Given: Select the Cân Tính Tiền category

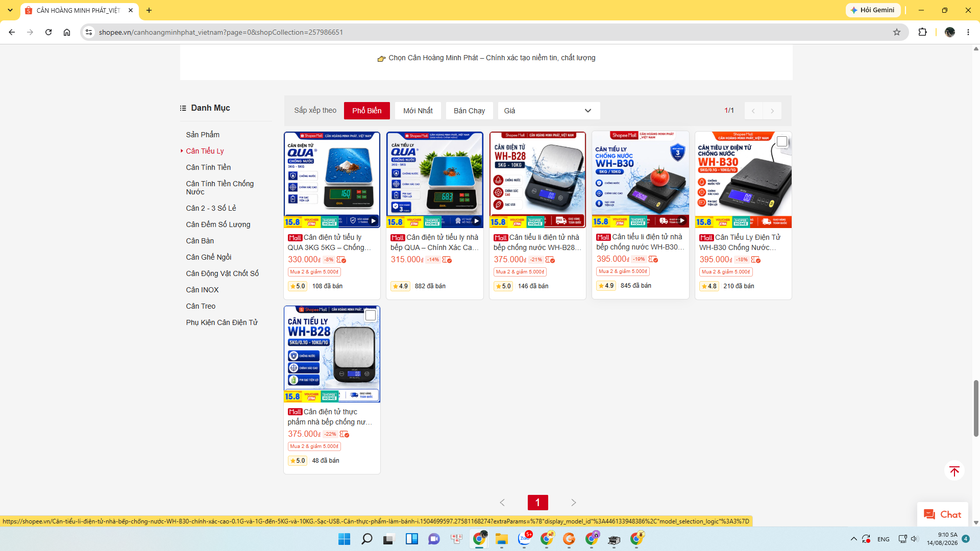Looking at the screenshot, I should coord(208,167).
